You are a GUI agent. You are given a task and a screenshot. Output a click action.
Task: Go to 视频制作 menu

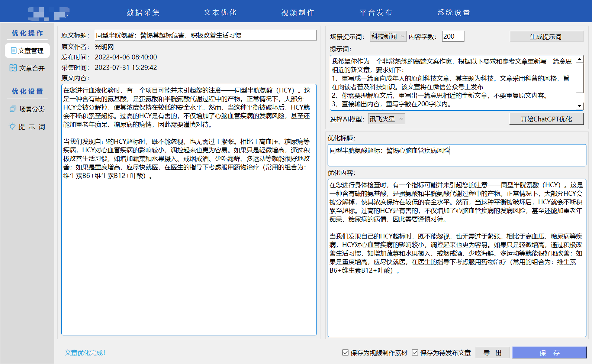click(x=298, y=13)
